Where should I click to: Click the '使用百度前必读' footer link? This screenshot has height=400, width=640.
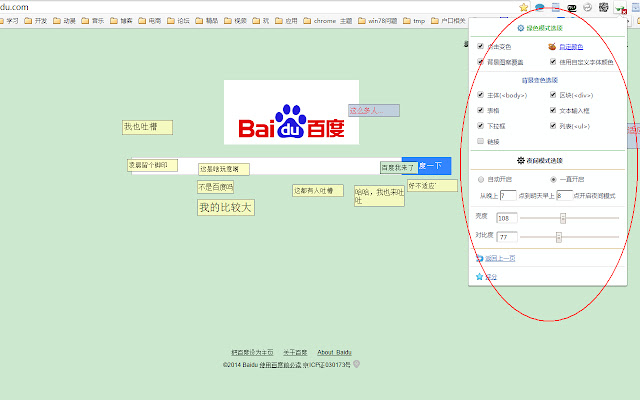[280, 364]
